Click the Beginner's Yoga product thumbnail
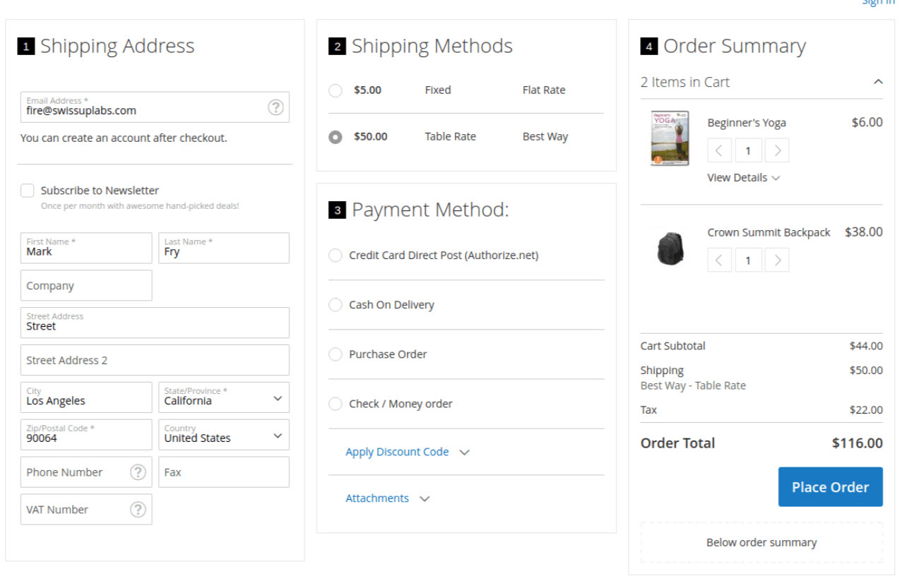The image size is (900, 588). (669, 138)
